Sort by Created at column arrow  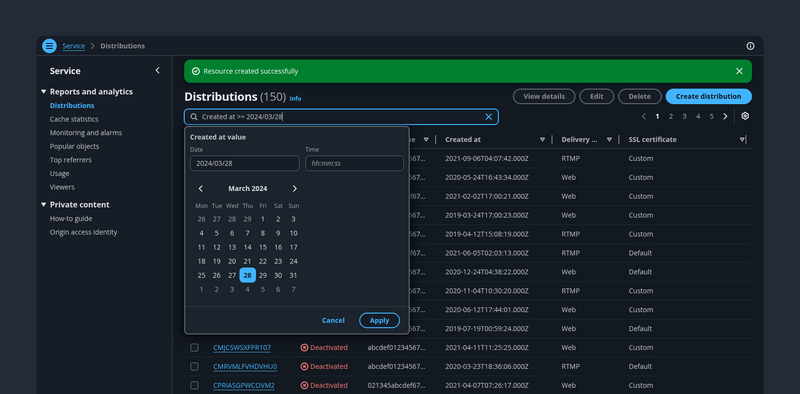[542, 139]
